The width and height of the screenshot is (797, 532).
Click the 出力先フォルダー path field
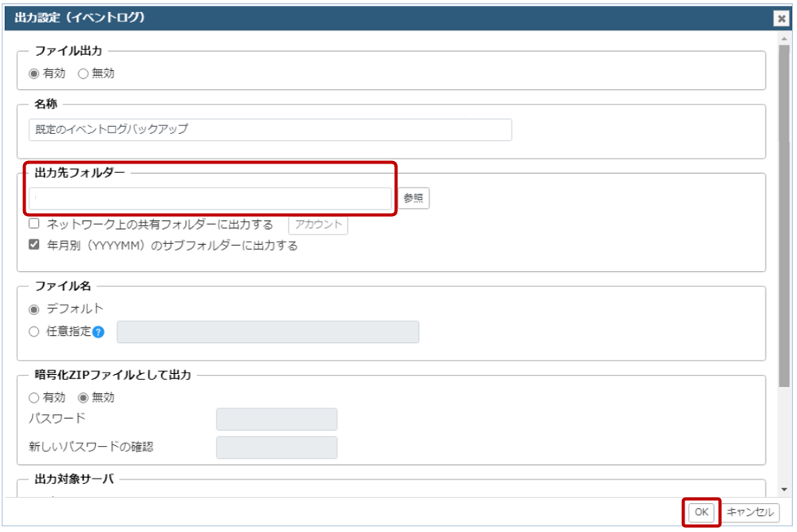tap(211, 198)
